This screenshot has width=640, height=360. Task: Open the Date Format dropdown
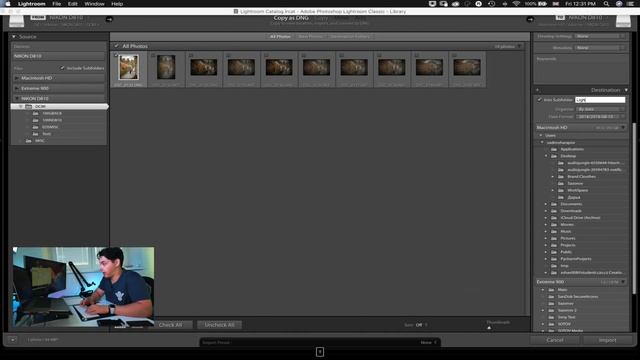pos(600,117)
